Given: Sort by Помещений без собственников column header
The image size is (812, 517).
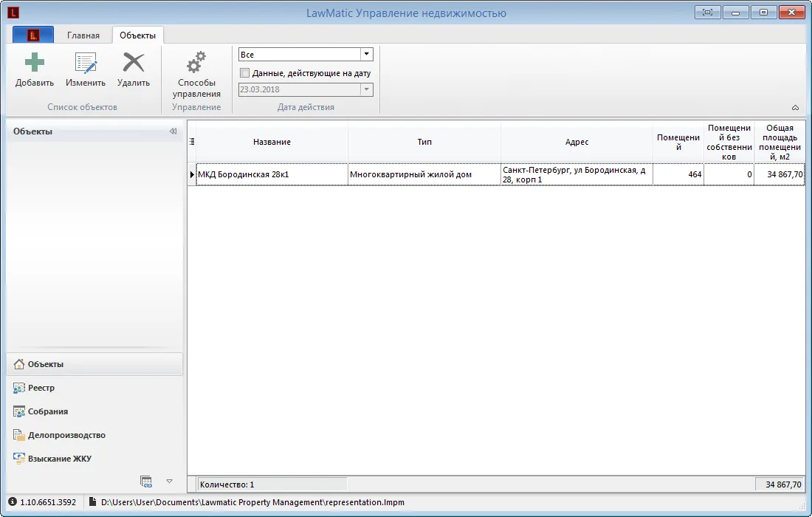Looking at the screenshot, I should click(729, 142).
